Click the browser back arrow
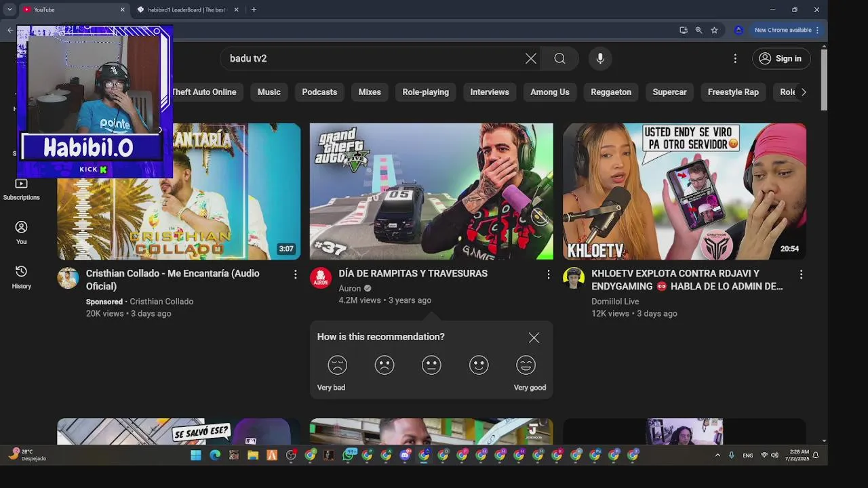 (10, 30)
